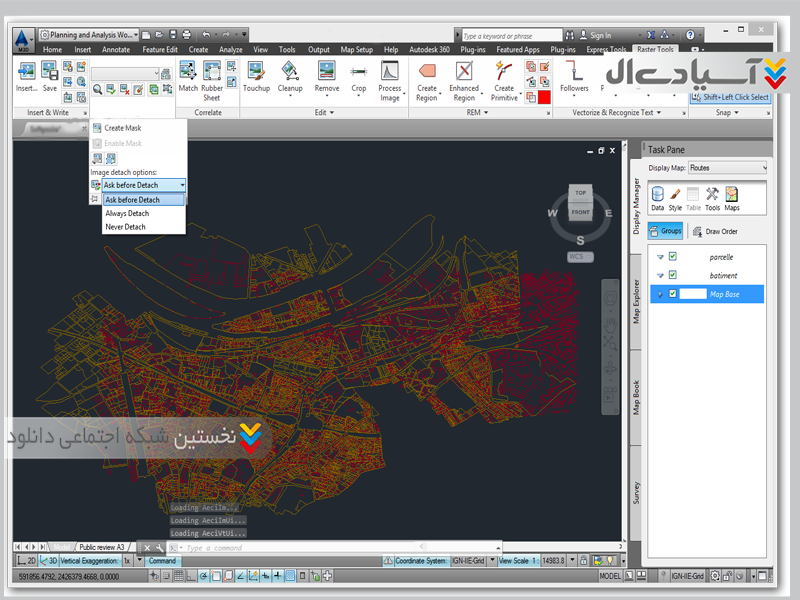Expand the Cleanup dropdown arrow
Viewport: 800px width, 600px height.
pyautogui.click(x=290, y=97)
